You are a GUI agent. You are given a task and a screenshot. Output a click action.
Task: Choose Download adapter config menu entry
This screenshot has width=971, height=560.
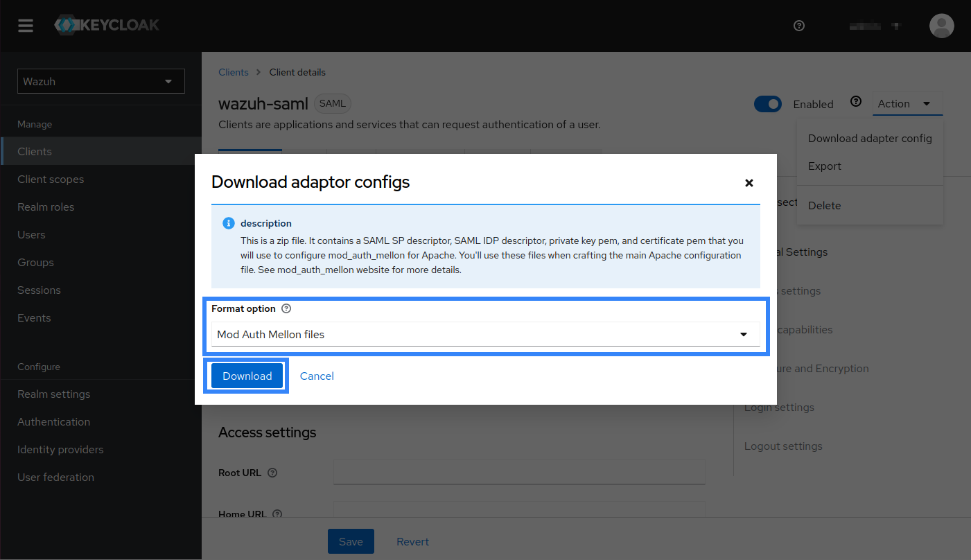point(870,138)
